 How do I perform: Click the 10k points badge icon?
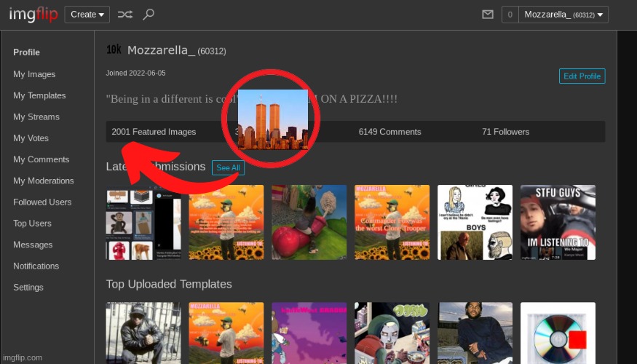pos(114,50)
